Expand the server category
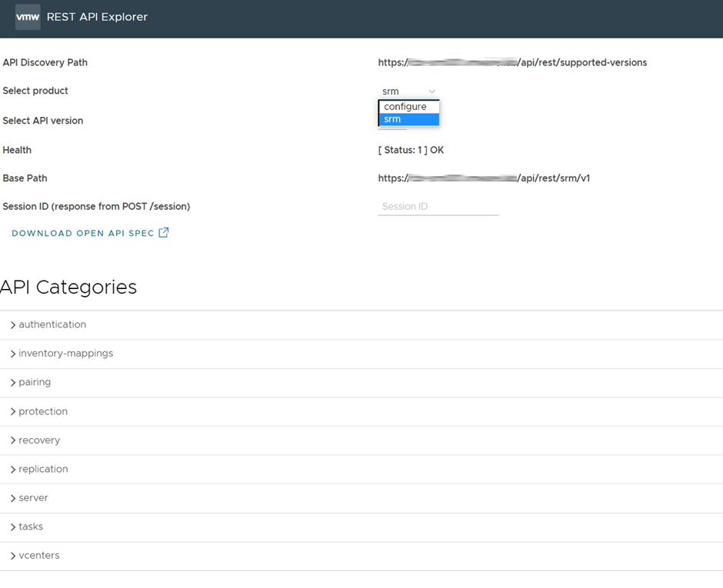723x588 pixels. (361, 498)
